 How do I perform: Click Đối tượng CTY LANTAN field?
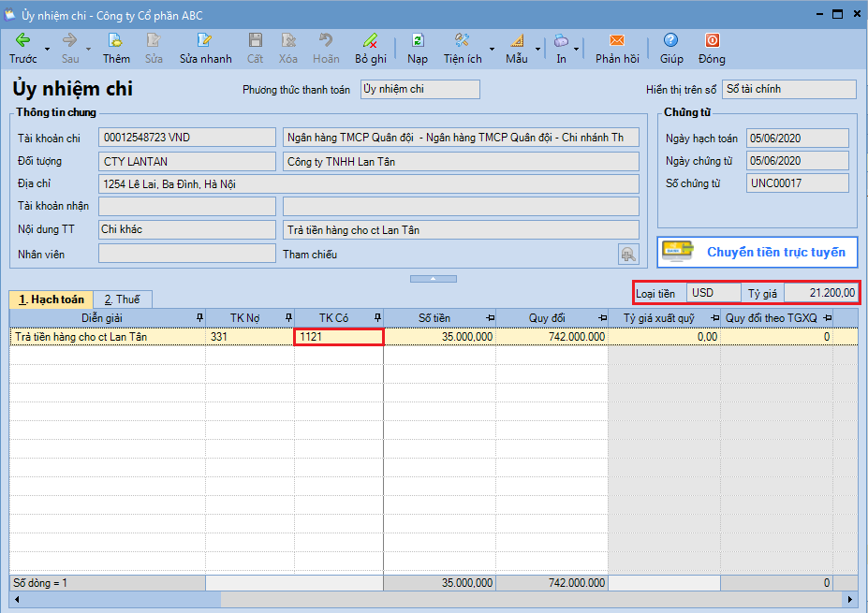click(x=187, y=162)
